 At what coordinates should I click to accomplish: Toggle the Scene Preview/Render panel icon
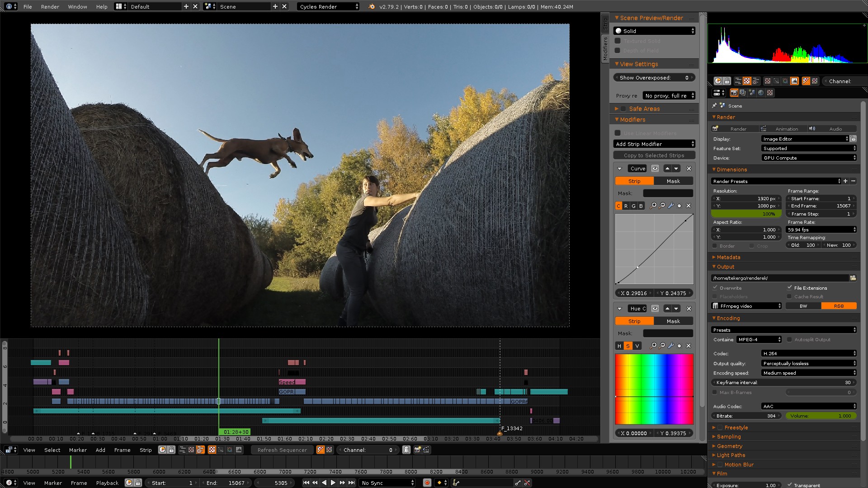click(x=617, y=18)
